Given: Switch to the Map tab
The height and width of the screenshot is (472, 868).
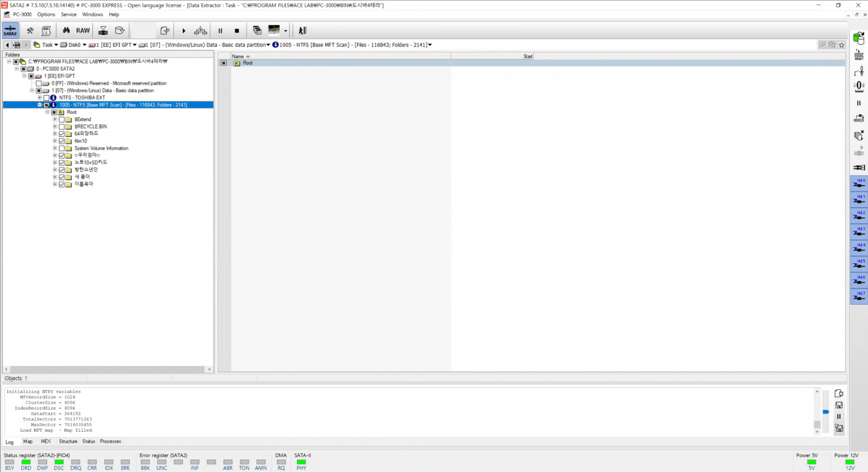Looking at the screenshot, I should point(28,442).
